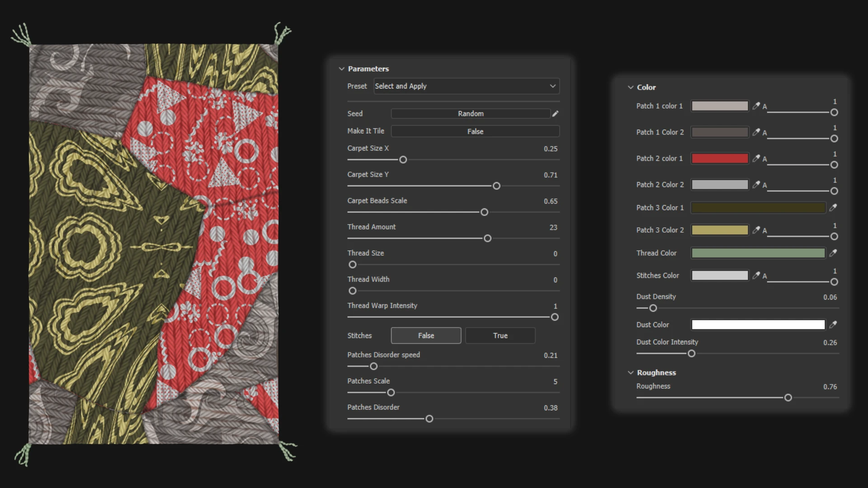This screenshot has height=488, width=868.
Task: Click the Carpet Size X value 0.25
Action: 550,149
